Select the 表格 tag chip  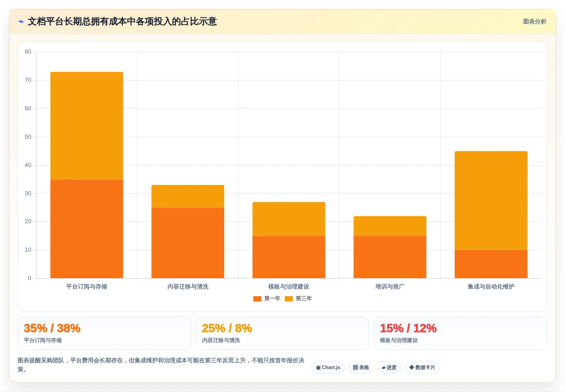(x=361, y=368)
